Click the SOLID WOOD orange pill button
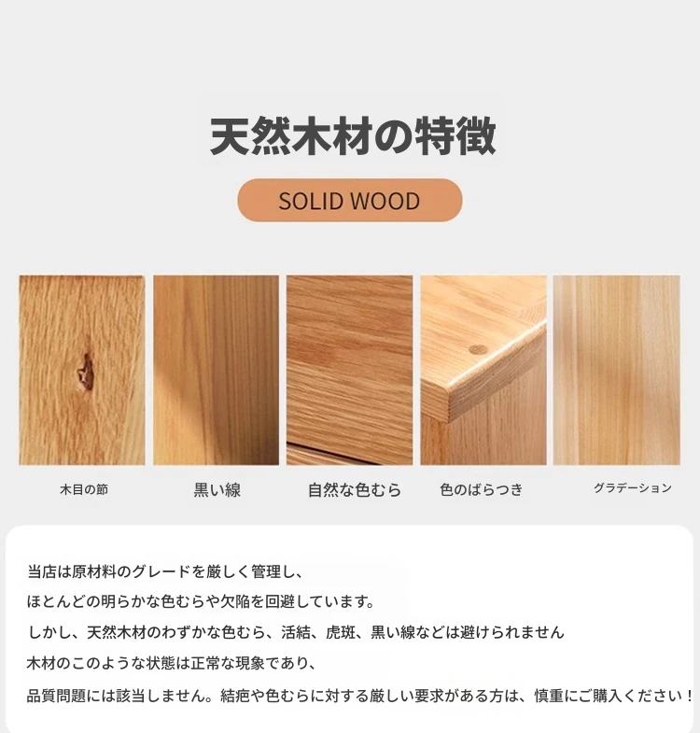This screenshot has height=733, width=700. 349,200
